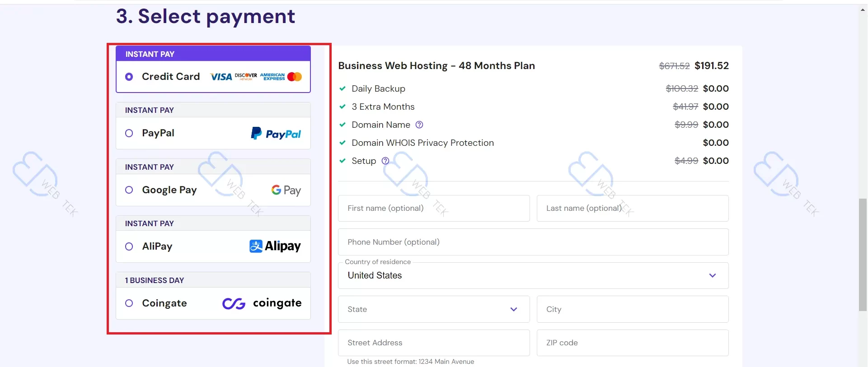Click the State field chevron arrow
The image size is (868, 367).
(x=514, y=309)
